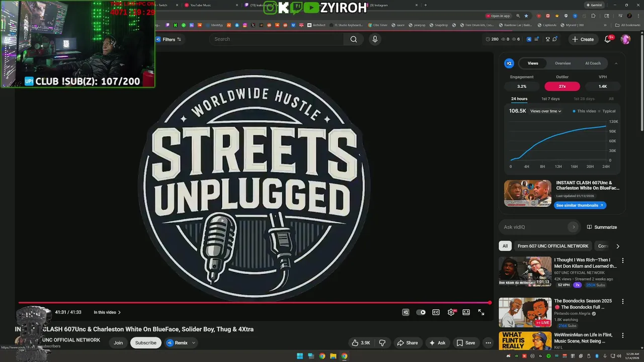Viewport: 644px width, 362px height.
Task: Click Open in app in address bar
Action: (498, 16)
